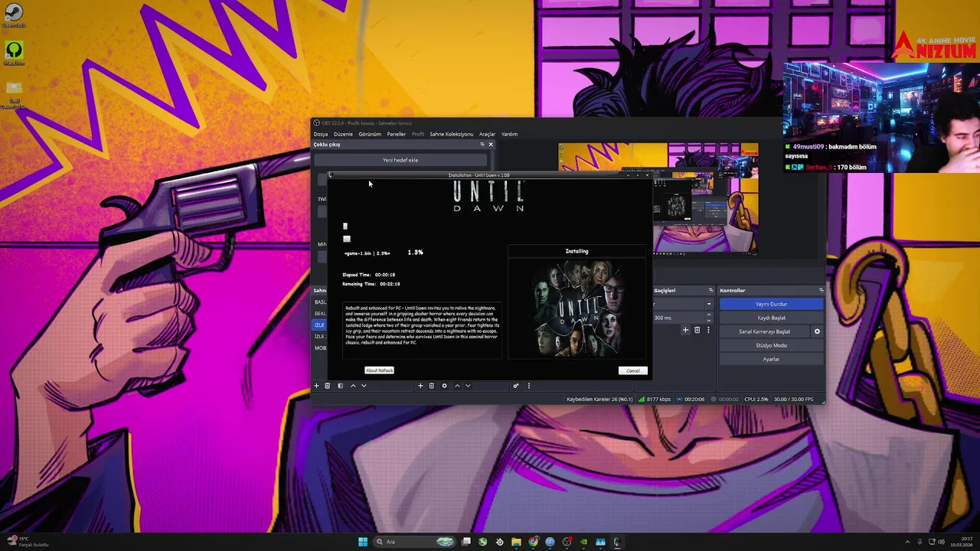
Task: Delete selected scene with trash icon
Action: pyautogui.click(x=328, y=386)
